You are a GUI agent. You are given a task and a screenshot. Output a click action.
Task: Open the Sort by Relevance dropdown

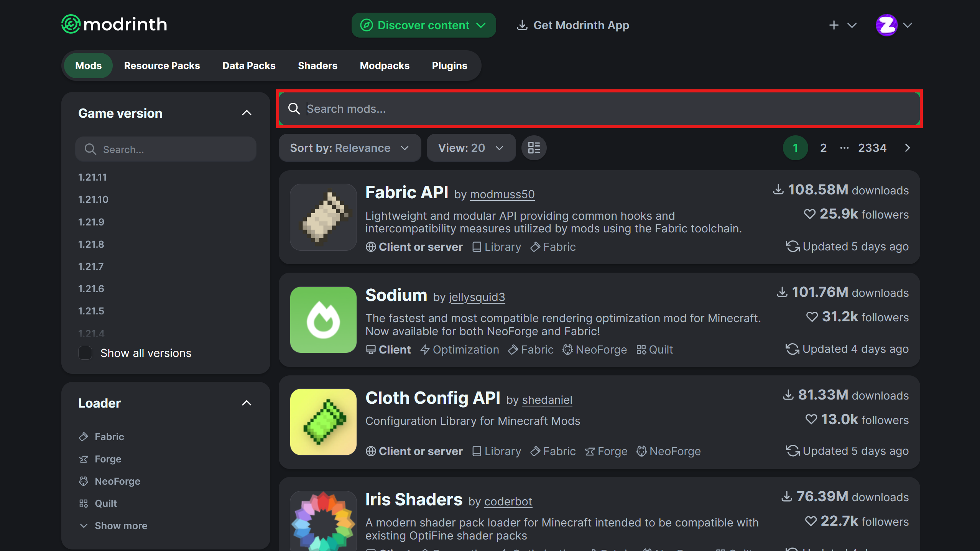349,148
